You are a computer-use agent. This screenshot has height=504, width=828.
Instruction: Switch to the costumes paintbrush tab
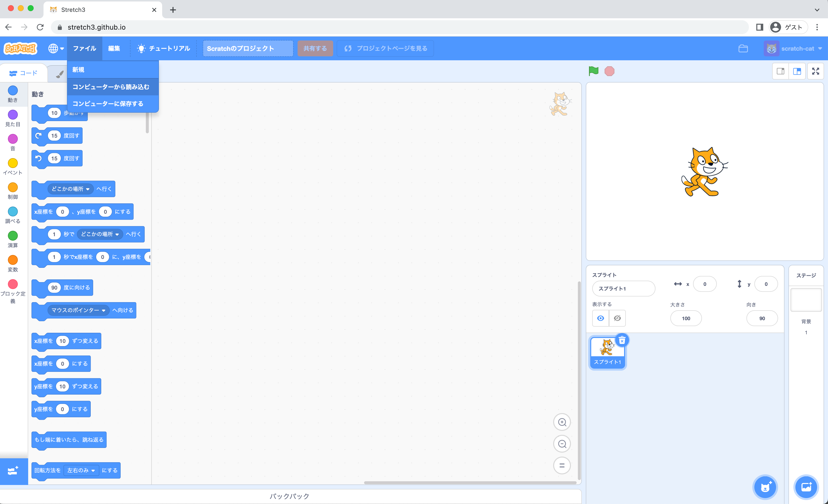tap(59, 74)
